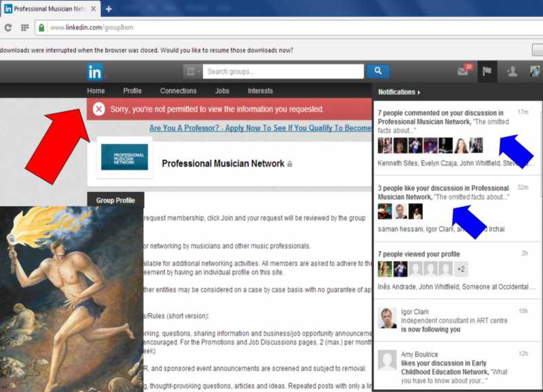Go to the Home menu

(x=96, y=91)
